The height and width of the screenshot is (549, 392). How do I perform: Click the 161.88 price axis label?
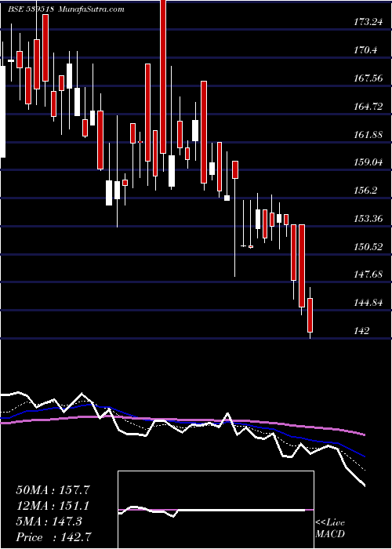click(368, 134)
